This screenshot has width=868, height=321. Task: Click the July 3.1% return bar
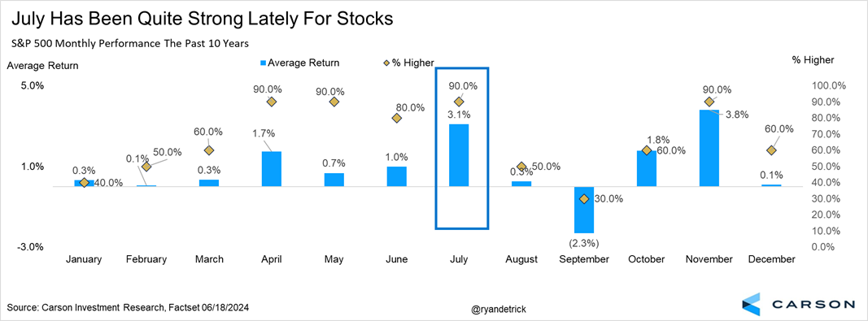click(x=459, y=155)
